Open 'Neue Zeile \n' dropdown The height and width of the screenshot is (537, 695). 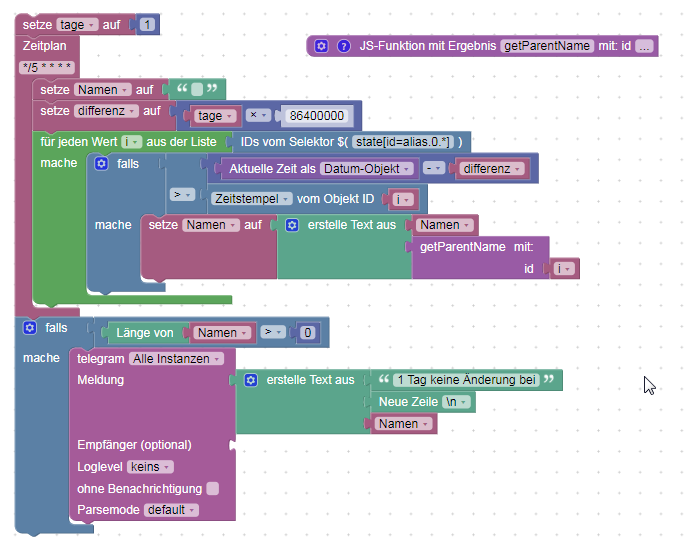coord(456,402)
